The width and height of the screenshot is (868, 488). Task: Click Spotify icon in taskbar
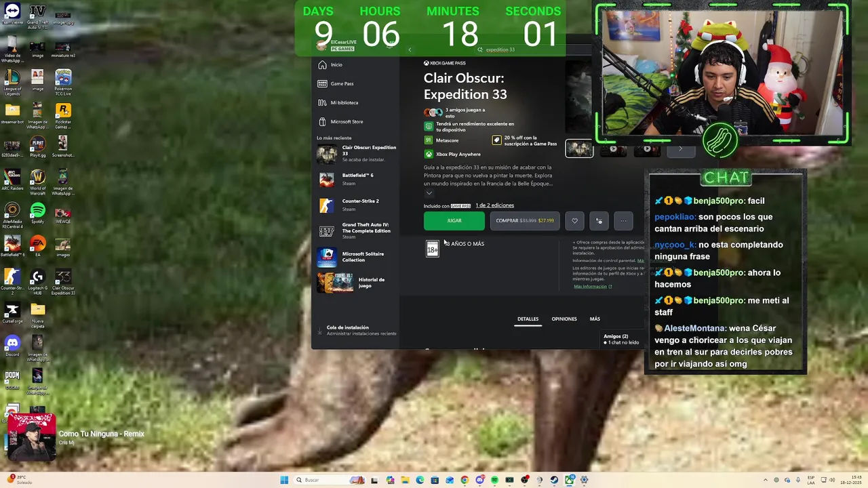tap(494, 480)
